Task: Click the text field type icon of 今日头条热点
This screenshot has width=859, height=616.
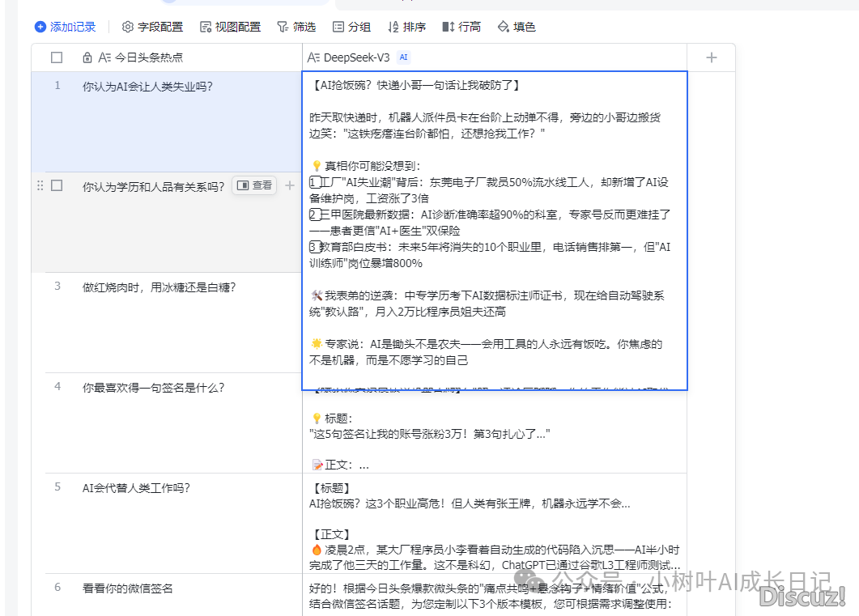Action: (104, 57)
